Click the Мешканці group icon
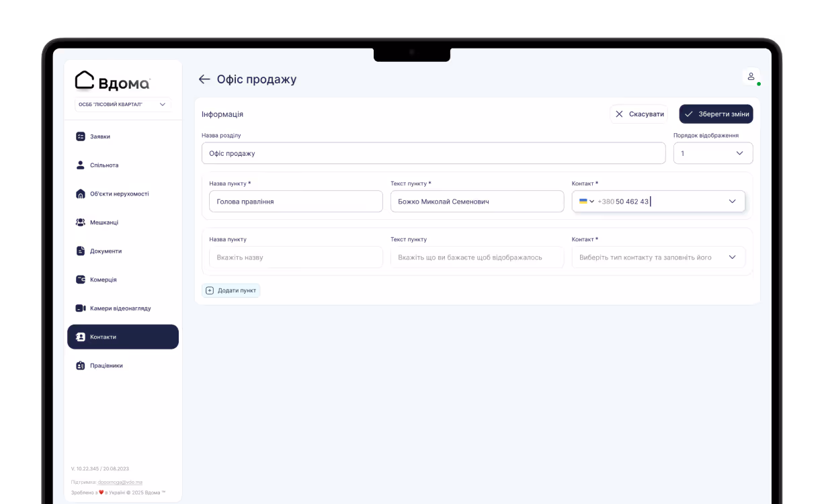826x504 pixels. 81,222
